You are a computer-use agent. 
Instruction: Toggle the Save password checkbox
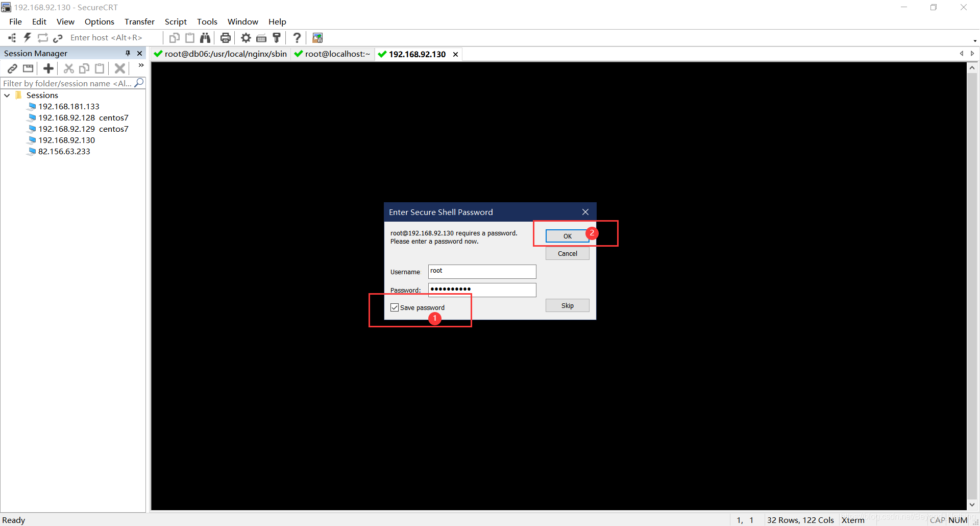coord(395,307)
